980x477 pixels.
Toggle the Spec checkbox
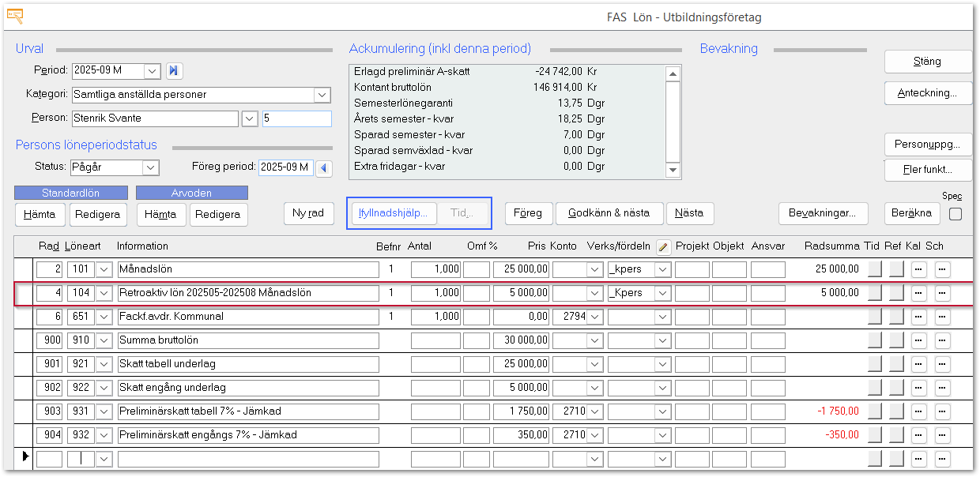pos(955,214)
